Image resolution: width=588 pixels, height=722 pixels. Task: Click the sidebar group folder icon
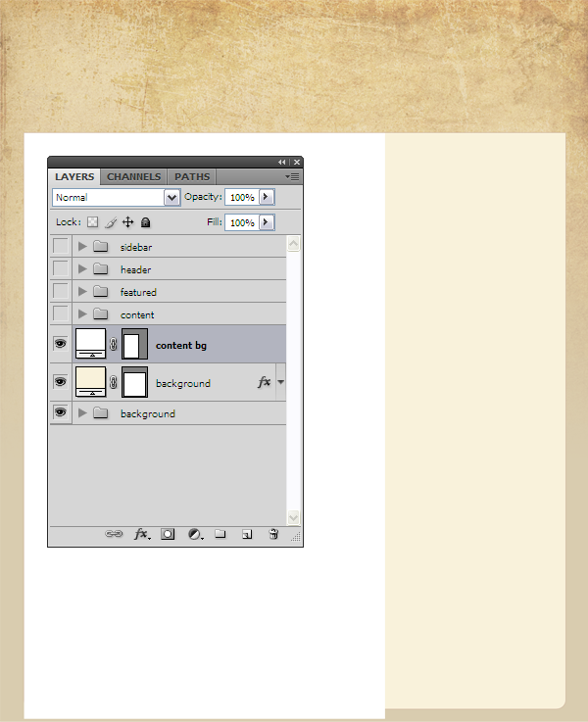click(100, 246)
